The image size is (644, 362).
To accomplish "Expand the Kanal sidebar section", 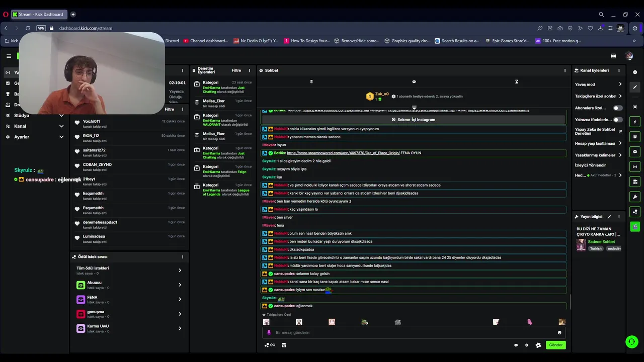I will click(x=61, y=126).
